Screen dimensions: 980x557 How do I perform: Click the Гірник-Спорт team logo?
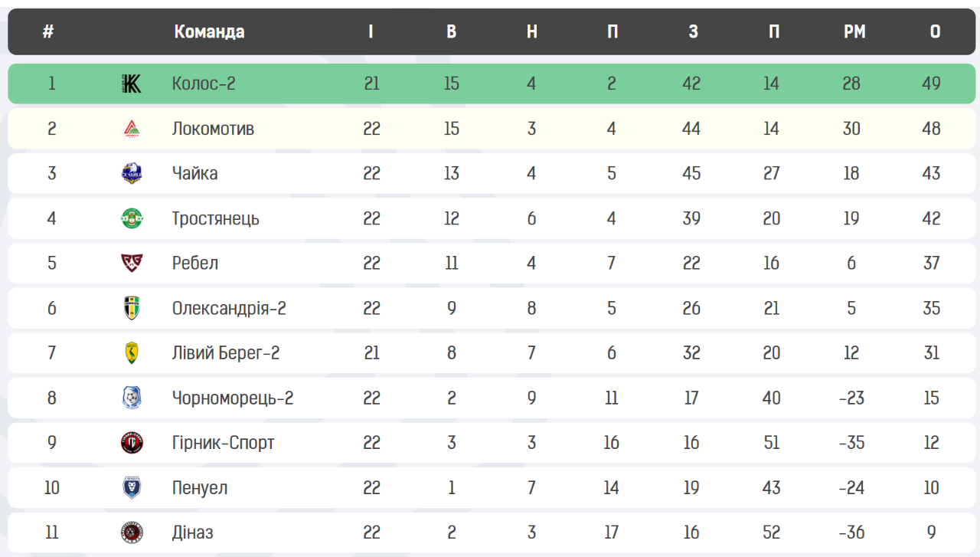click(132, 443)
